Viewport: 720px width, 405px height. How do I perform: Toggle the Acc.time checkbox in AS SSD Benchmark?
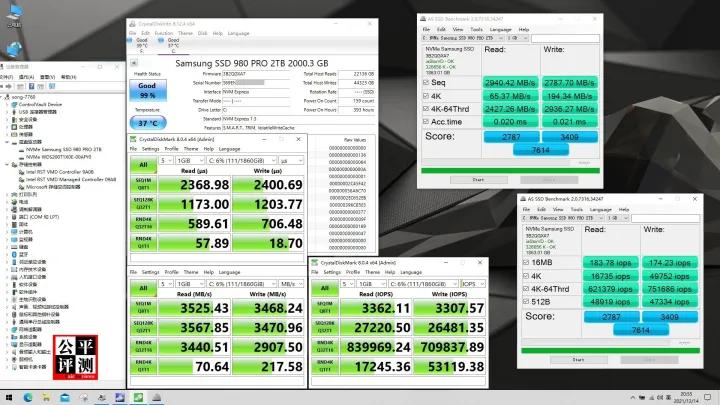coord(426,122)
